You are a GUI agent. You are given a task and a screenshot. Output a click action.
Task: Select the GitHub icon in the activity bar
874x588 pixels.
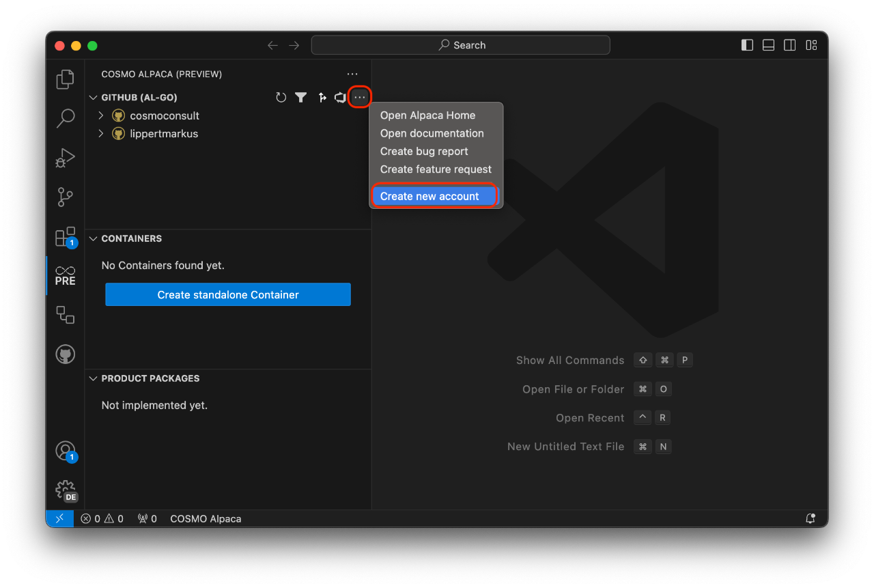(65, 354)
